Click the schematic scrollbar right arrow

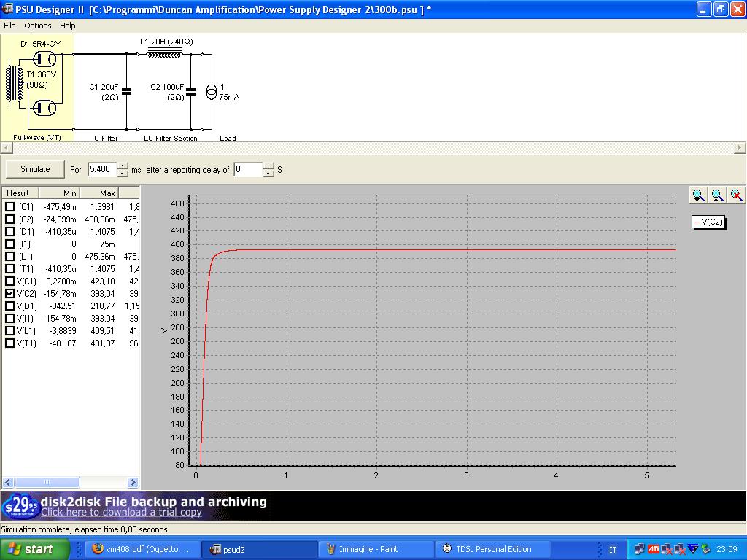click(x=740, y=147)
